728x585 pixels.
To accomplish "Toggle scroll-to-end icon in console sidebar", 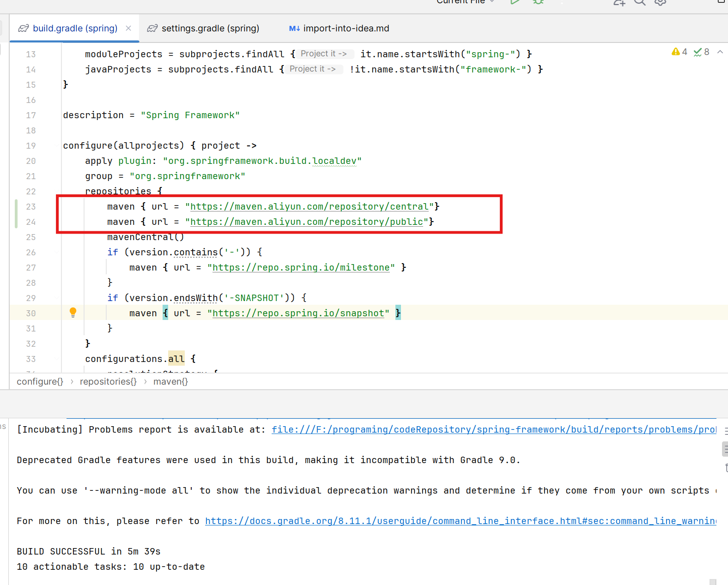I will coord(726,449).
